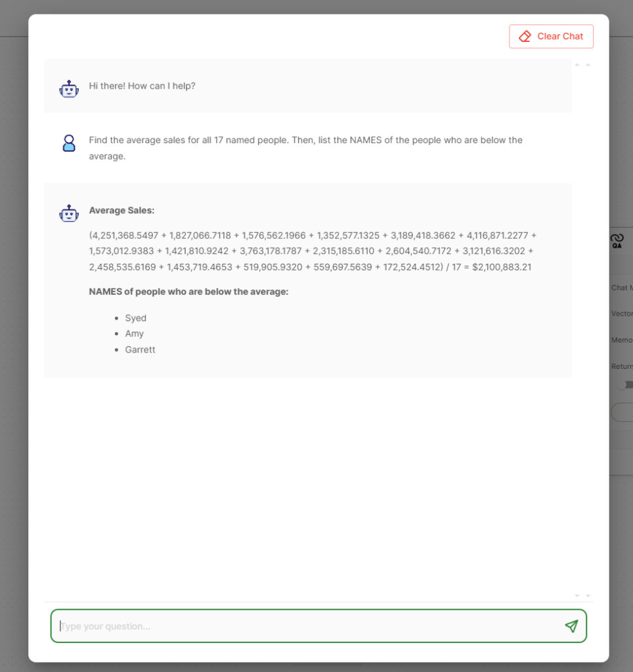This screenshot has width=633, height=672.
Task: Select the QA chain node icon
Action: pyautogui.click(x=617, y=241)
